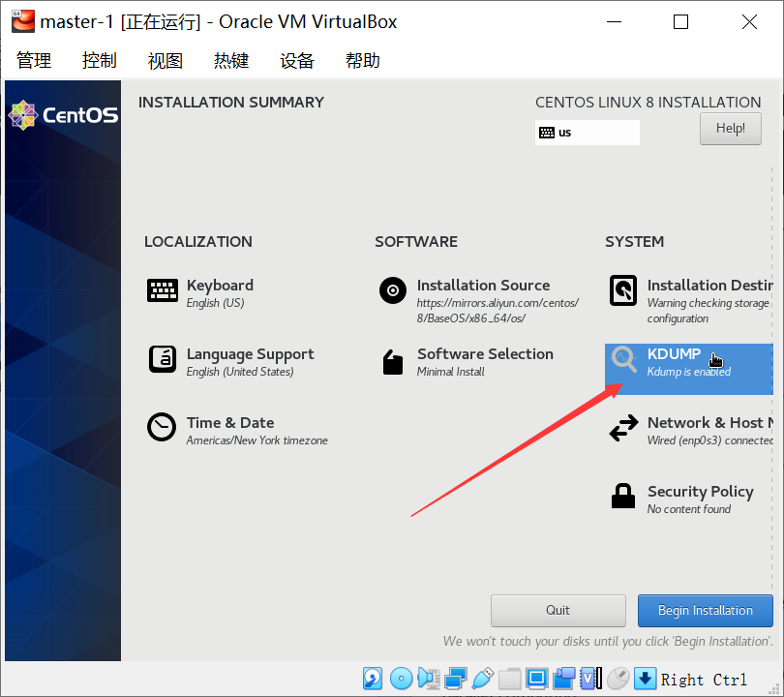The image size is (784, 697).
Task: Click the Security Policy heading text
Action: point(701,492)
